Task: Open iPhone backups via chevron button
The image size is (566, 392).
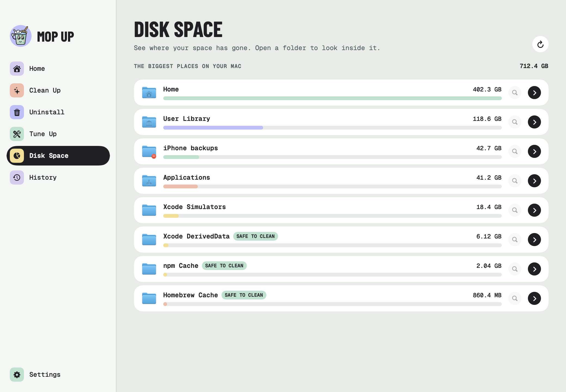Action: tap(534, 151)
